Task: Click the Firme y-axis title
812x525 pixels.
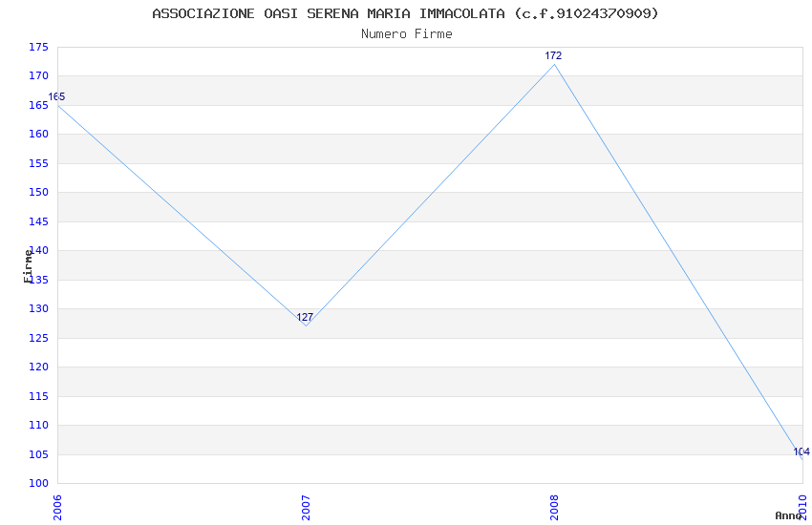Action: (x=28, y=266)
